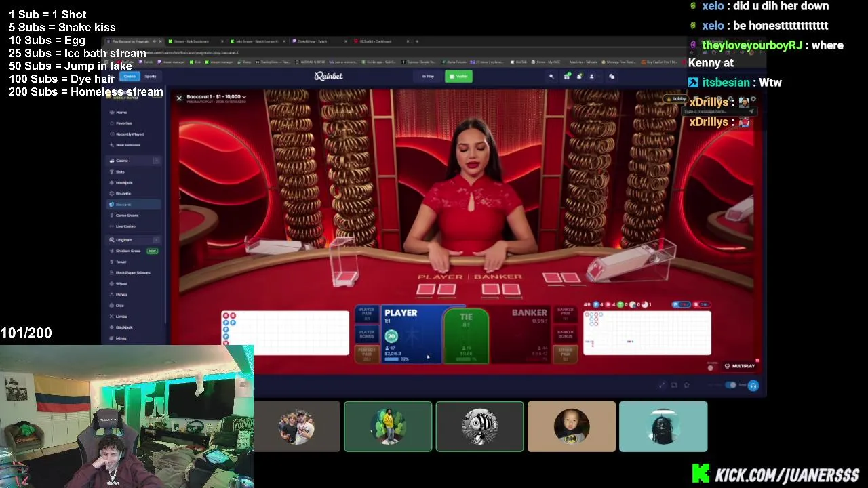
Task: Select the 20 chip on the table
Action: pos(391,336)
